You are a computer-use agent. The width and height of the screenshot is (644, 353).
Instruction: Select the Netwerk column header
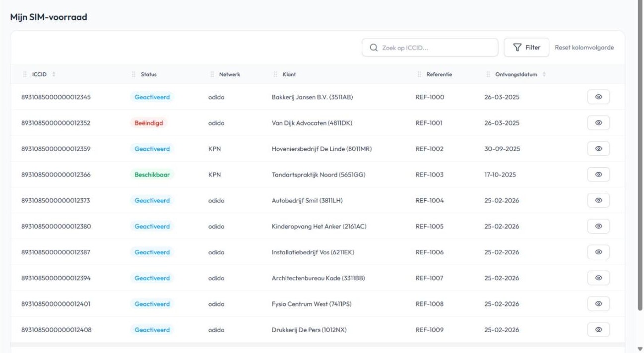(229, 74)
